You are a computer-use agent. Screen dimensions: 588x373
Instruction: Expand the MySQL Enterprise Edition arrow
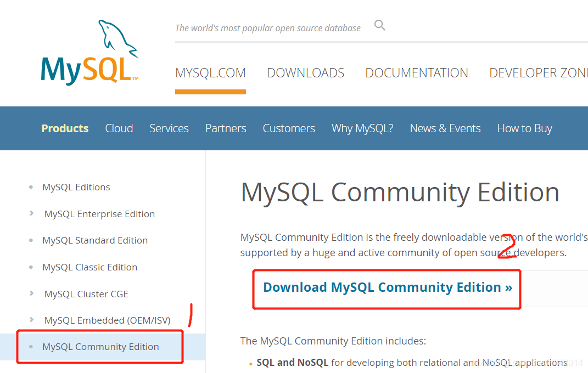pos(31,213)
